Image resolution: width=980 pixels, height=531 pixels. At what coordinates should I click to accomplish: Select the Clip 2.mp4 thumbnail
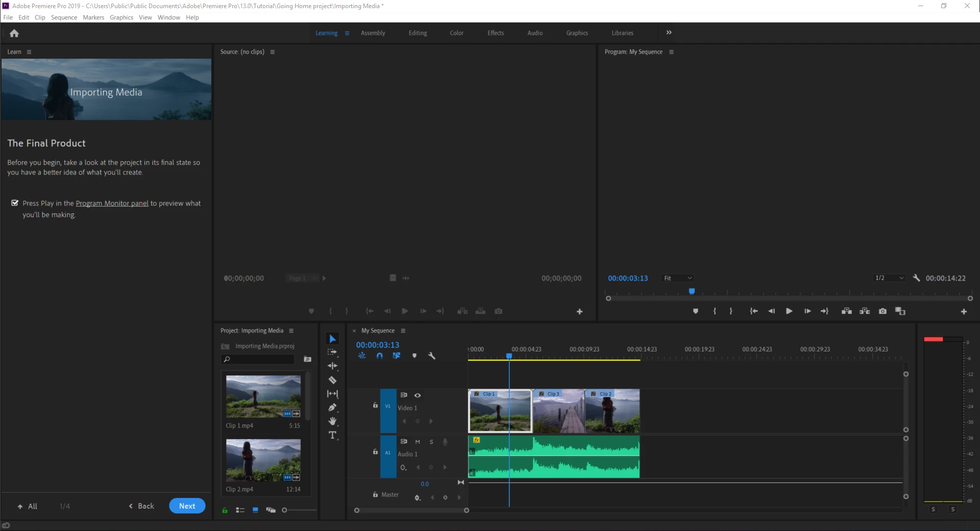(263, 460)
